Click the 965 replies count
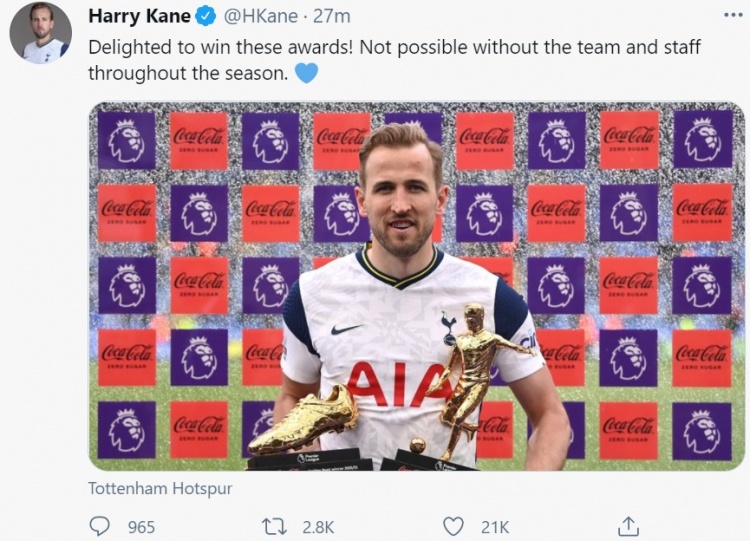Image resolution: width=750 pixels, height=541 pixels. click(141, 527)
